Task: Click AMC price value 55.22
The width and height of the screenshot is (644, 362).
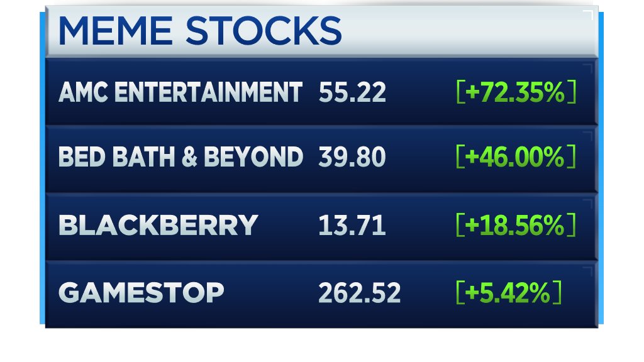Action: (352, 93)
